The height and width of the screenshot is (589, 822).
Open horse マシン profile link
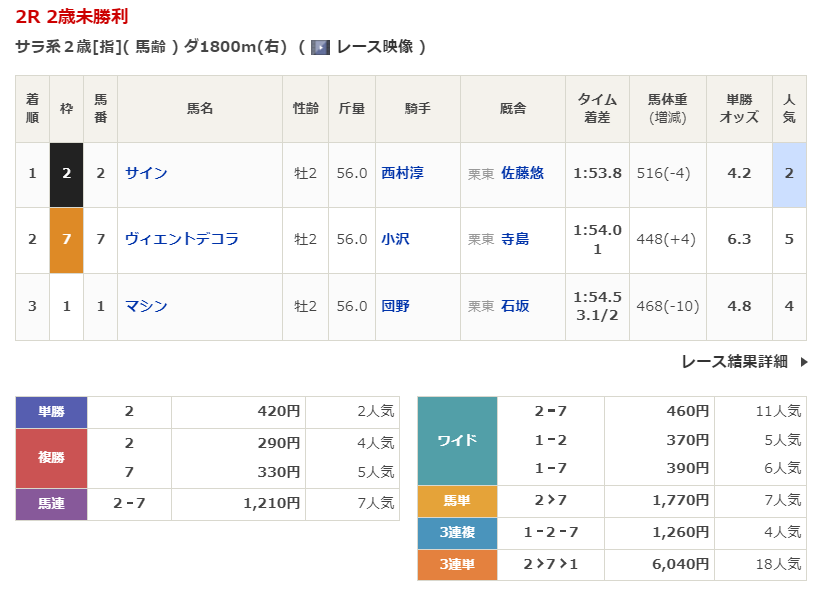pos(146,306)
